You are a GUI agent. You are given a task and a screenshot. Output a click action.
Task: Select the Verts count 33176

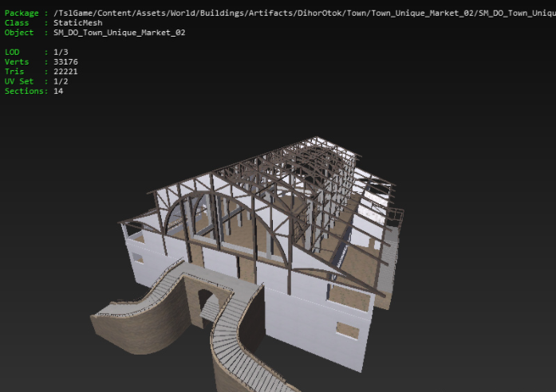click(x=65, y=61)
